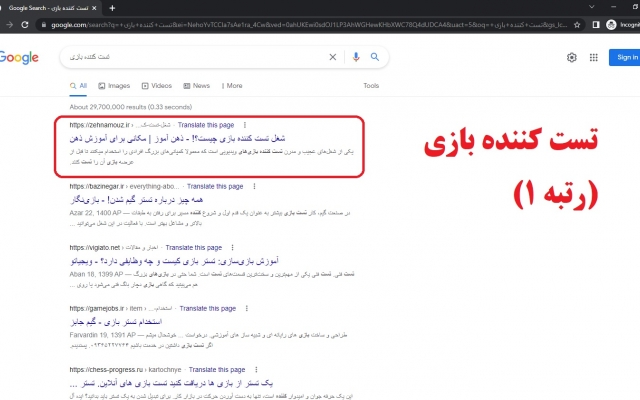The image size is (640, 400).
Task: Start voice search with microphone
Action: tap(356, 57)
